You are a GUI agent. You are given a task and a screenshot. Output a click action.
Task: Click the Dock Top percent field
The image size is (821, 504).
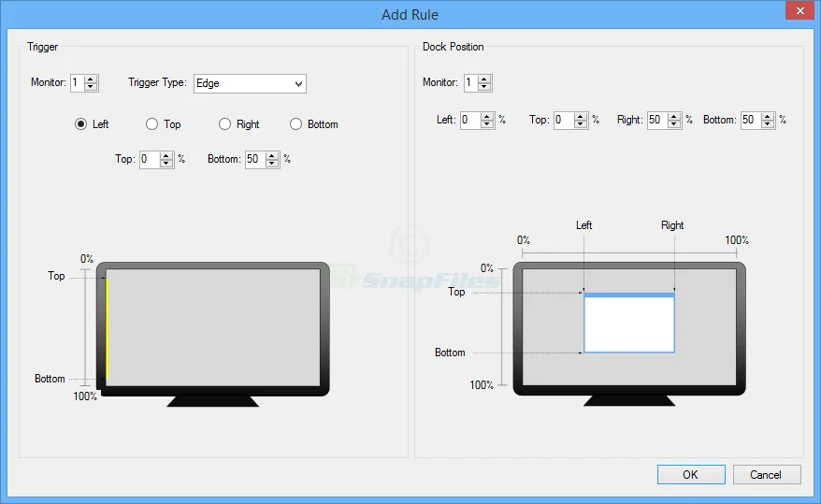(x=564, y=120)
